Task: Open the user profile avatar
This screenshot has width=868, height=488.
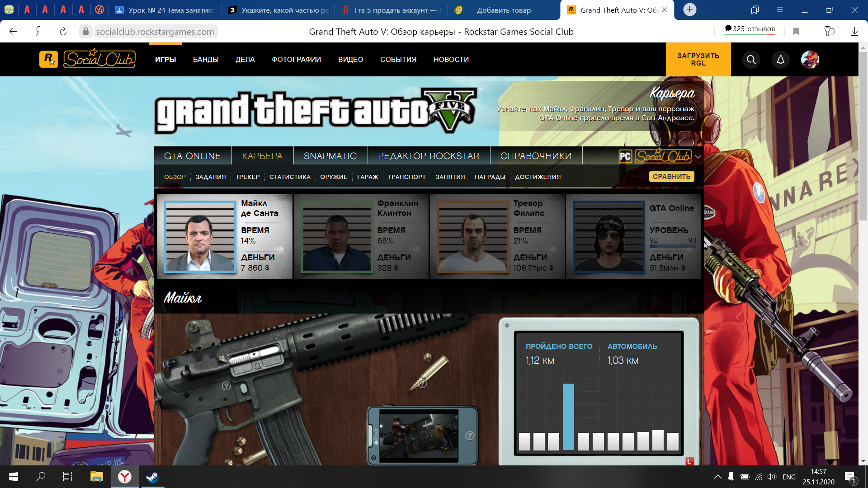Action: click(810, 60)
